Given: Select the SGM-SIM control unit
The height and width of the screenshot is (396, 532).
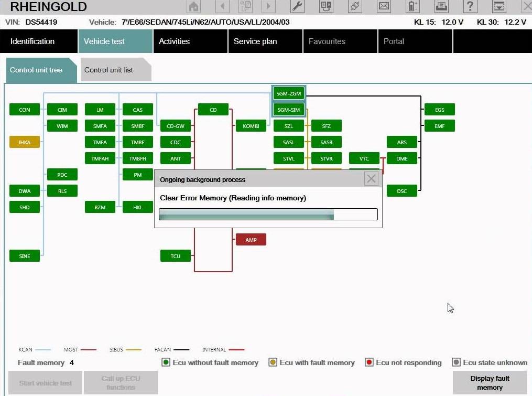Looking at the screenshot, I should tap(288, 110).
